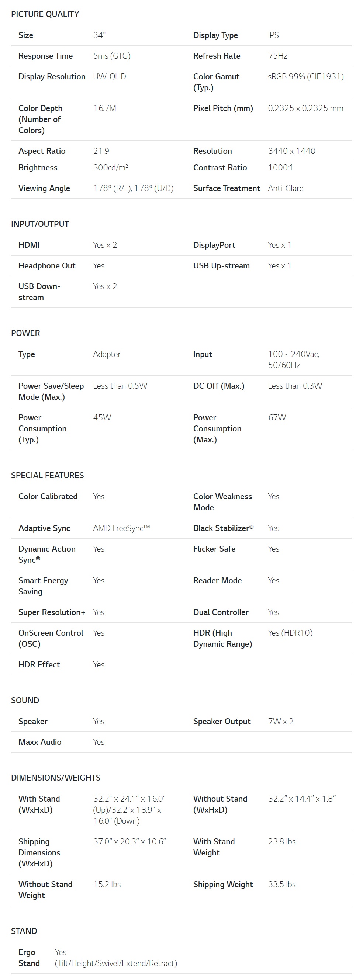Click the Shipping Weight 33.5 lbs value
The image size is (363, 980).
pos(282,884)
